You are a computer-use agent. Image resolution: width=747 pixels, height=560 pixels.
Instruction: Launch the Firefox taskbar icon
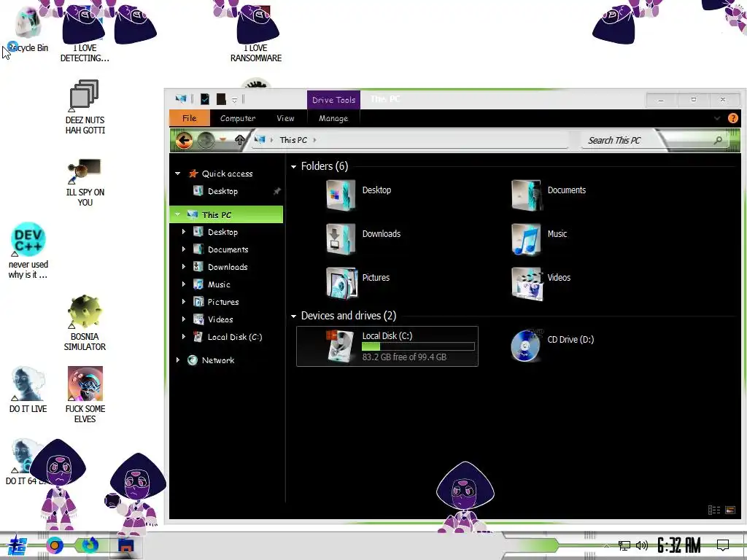point(90,545)
